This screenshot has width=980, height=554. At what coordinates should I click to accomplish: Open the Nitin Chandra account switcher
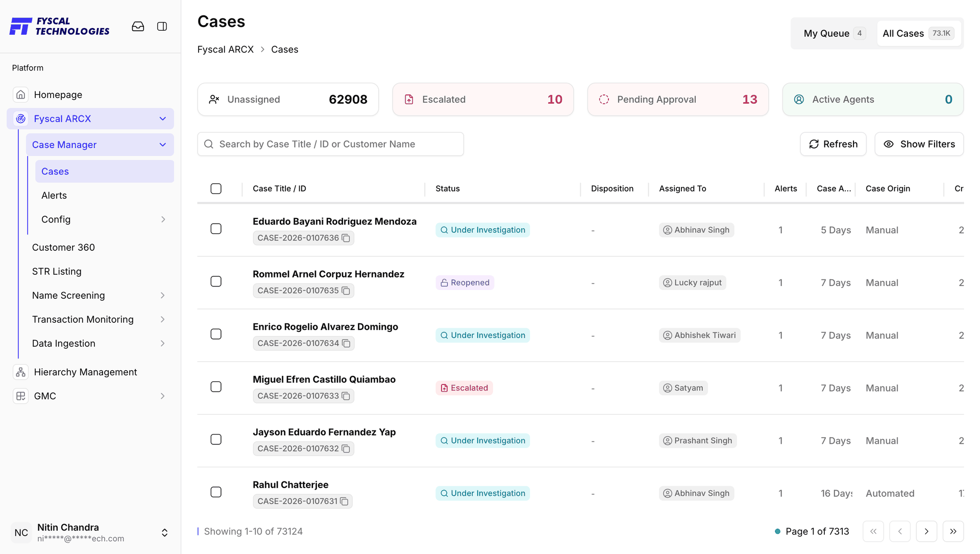(x=164, y=533)
